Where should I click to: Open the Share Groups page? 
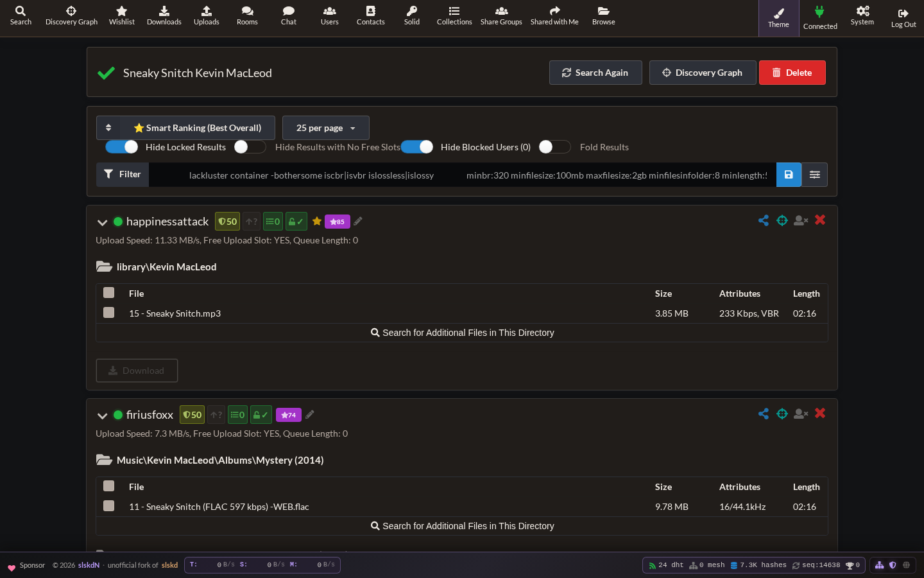501,15
